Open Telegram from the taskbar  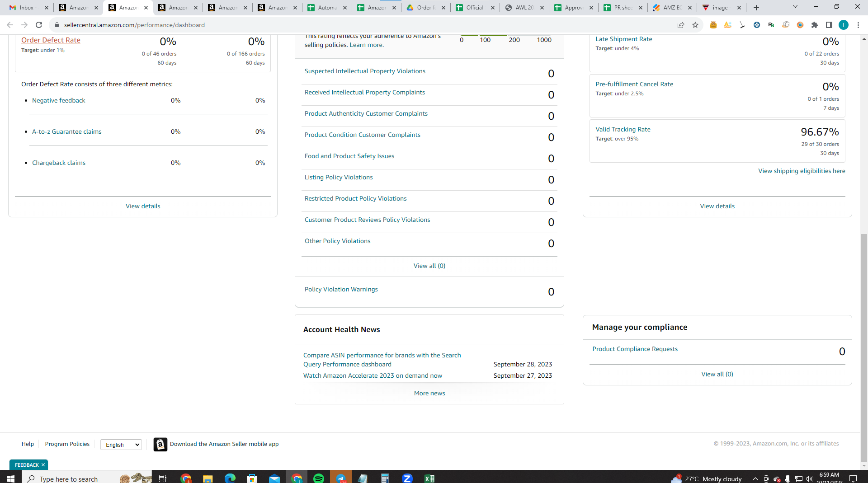pos(341,478)
